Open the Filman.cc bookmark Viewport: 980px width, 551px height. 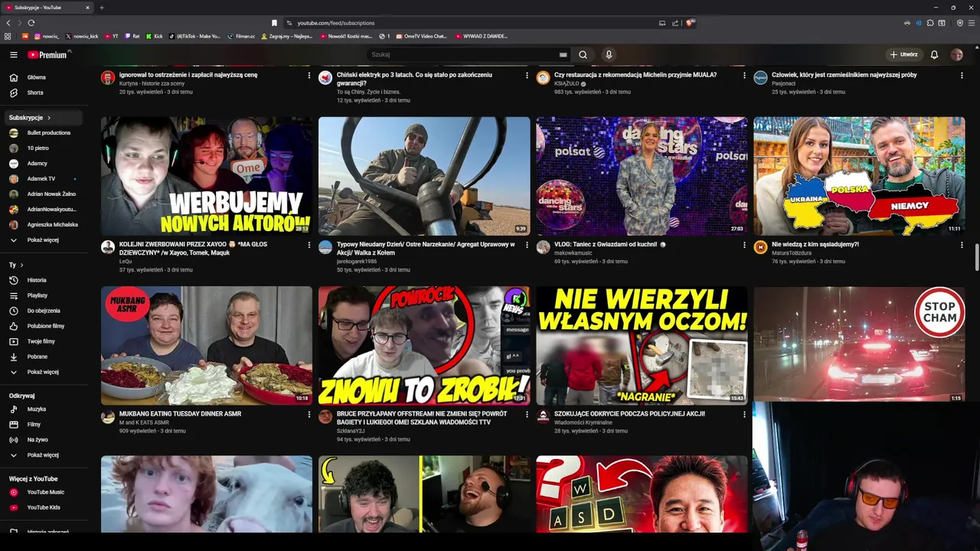point(241,36)
